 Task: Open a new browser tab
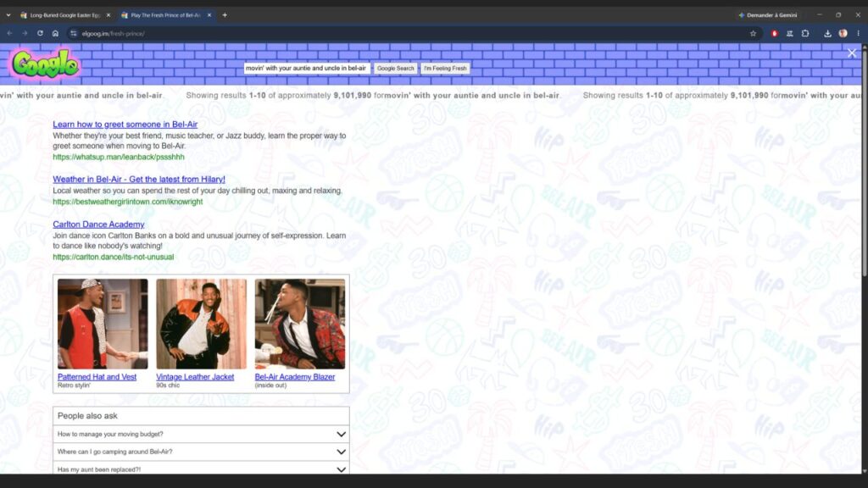pos(225,15)
